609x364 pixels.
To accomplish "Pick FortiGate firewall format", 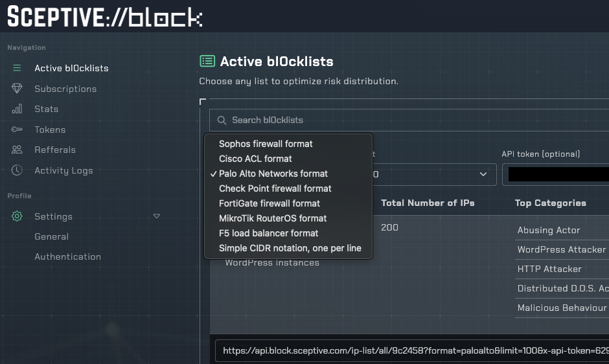I will point(270,203).
